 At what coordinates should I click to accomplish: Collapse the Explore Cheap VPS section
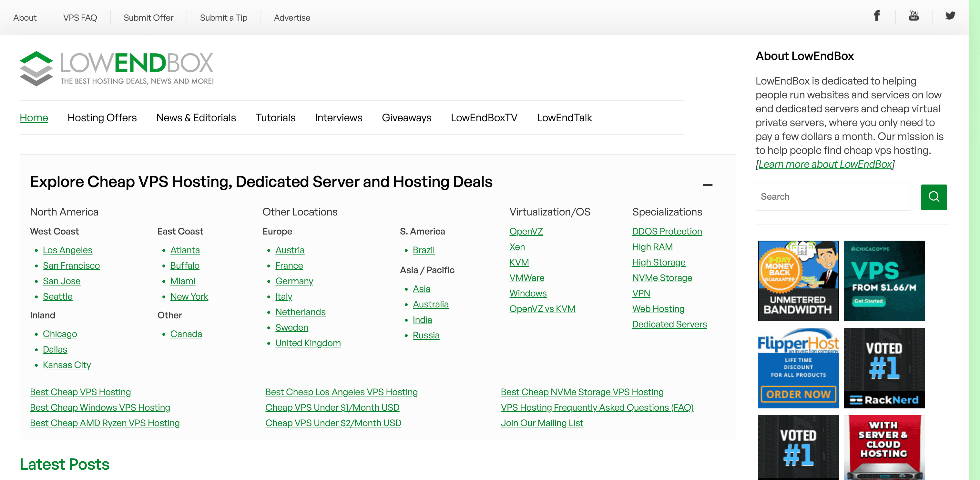coord(707,185)
